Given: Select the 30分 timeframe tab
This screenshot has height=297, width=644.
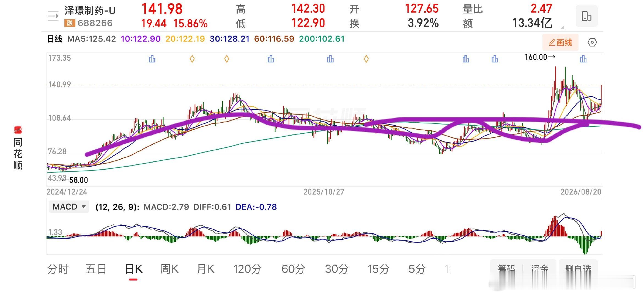Looking at the screenshot, I should coord(337,269).
